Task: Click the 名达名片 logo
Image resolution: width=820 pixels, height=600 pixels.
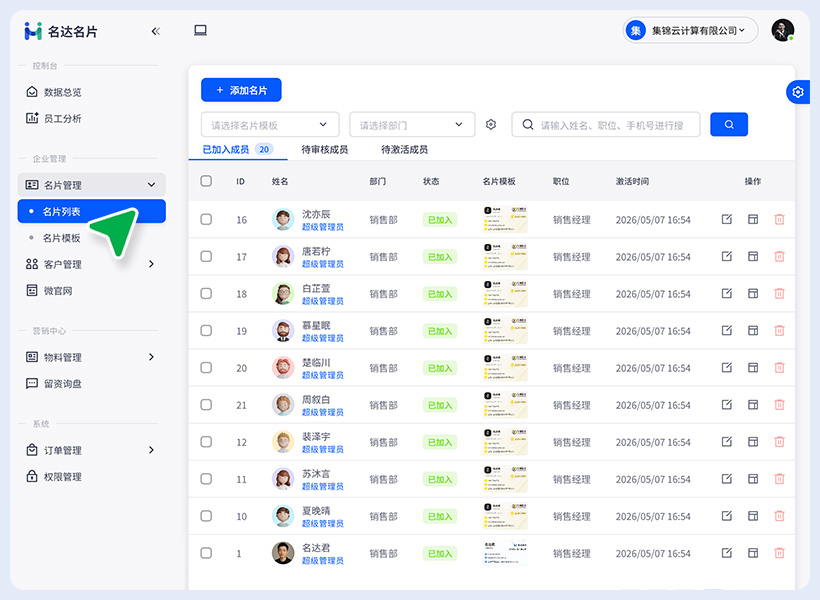Action: (61, 31)
